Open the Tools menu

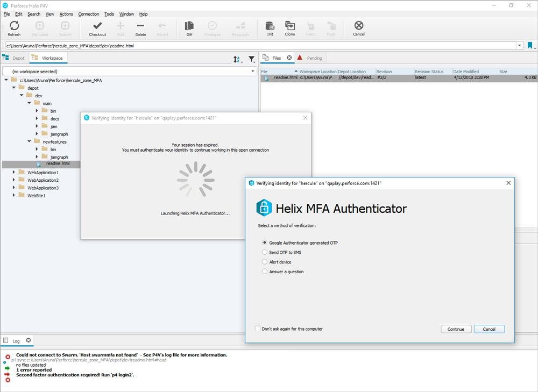tap(109, 14)
